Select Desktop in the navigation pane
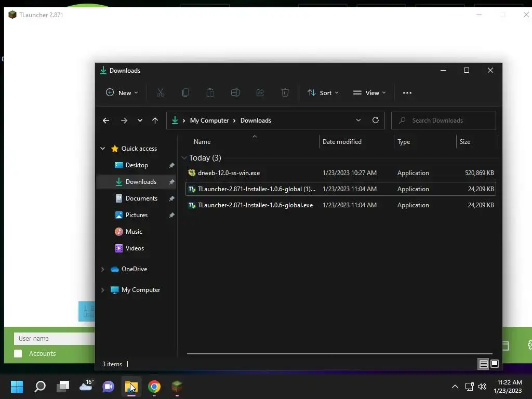The image size is (532, 399). point(137,165)
